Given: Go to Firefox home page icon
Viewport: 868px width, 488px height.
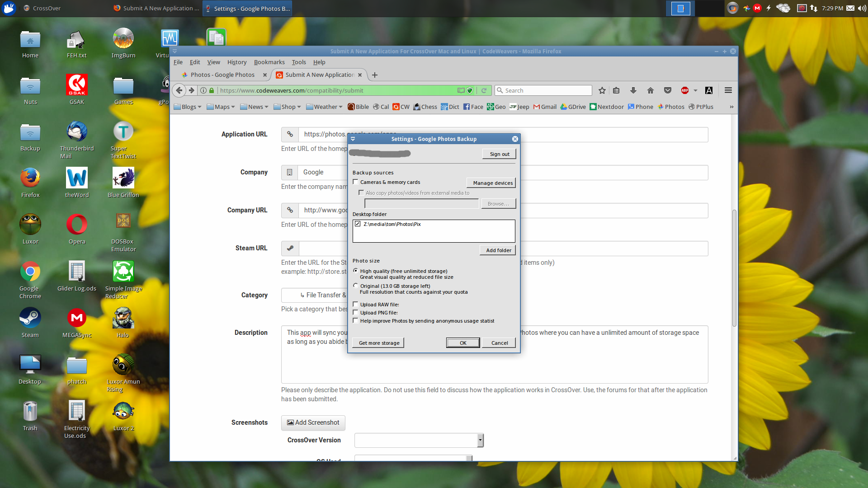Looking at the screenshot, I should [650, 90].
